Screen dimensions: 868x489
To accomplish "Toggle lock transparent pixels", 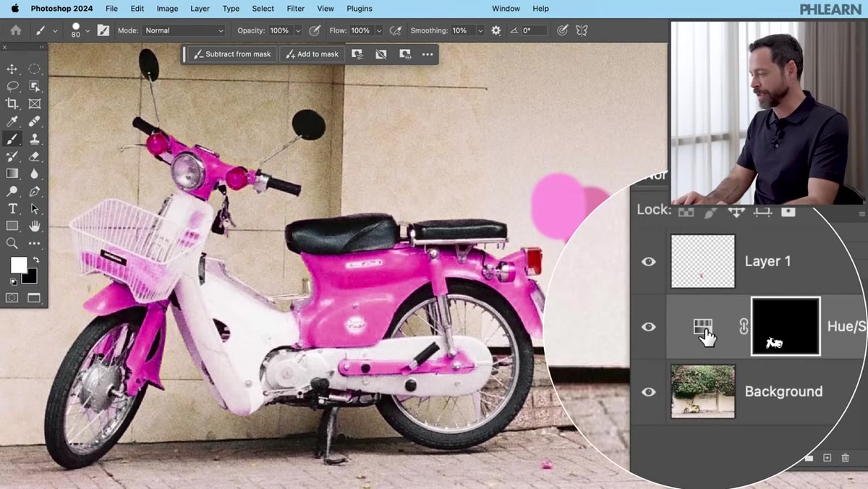I will (x=685, y=211).
